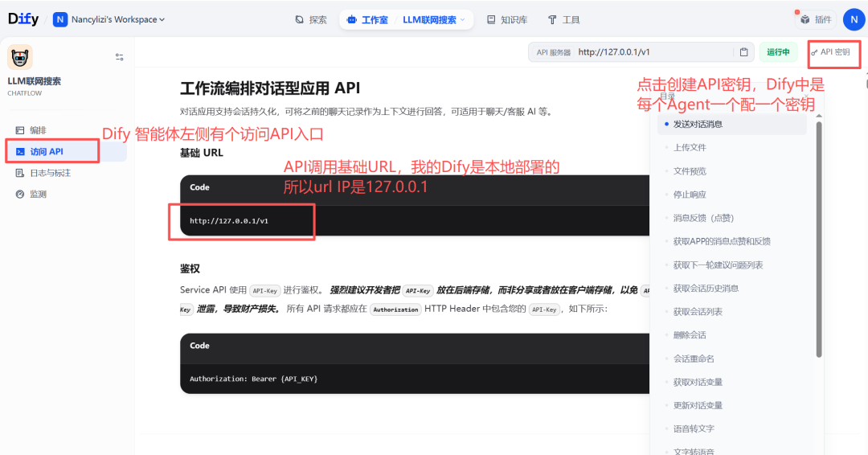Click the 鉴权 heading
868x455 pixels.
click(190, 269)
